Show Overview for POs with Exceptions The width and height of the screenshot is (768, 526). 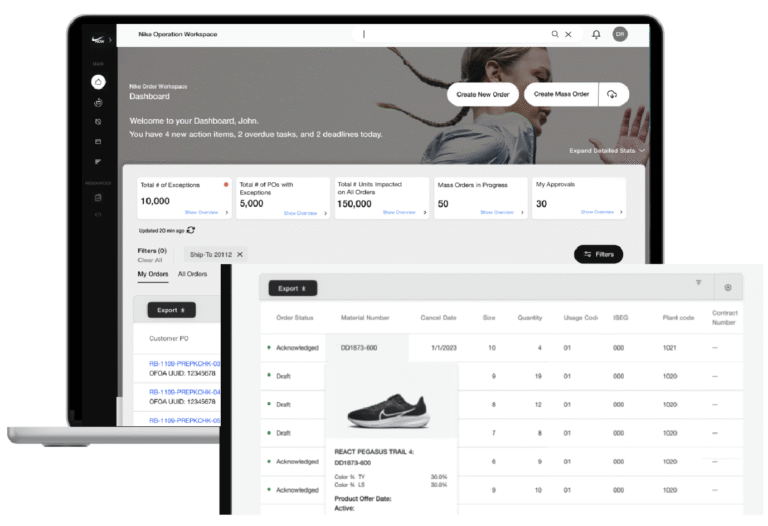[300, 213]
